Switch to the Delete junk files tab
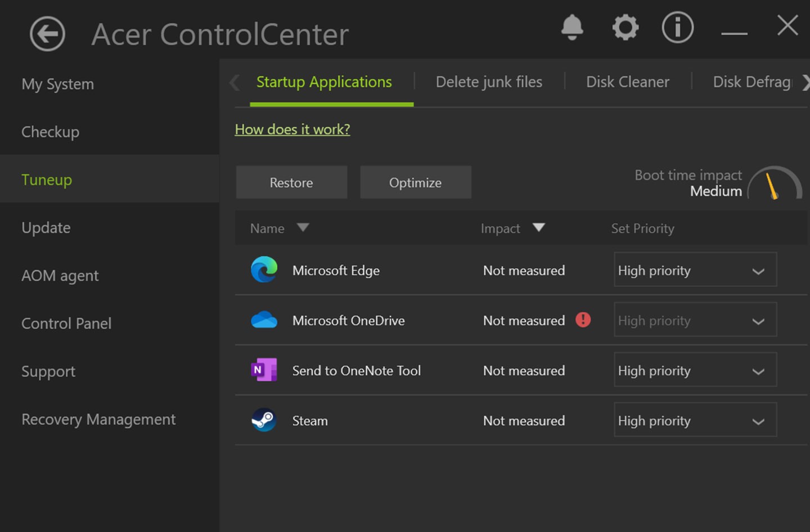 point(489,82)
